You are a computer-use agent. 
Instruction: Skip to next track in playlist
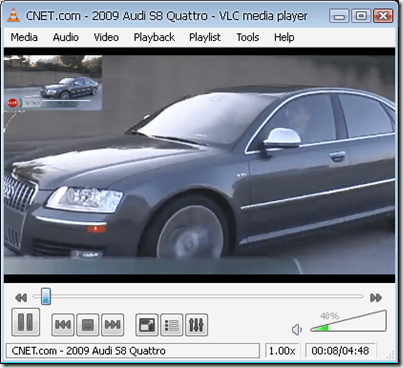point(113,324)
